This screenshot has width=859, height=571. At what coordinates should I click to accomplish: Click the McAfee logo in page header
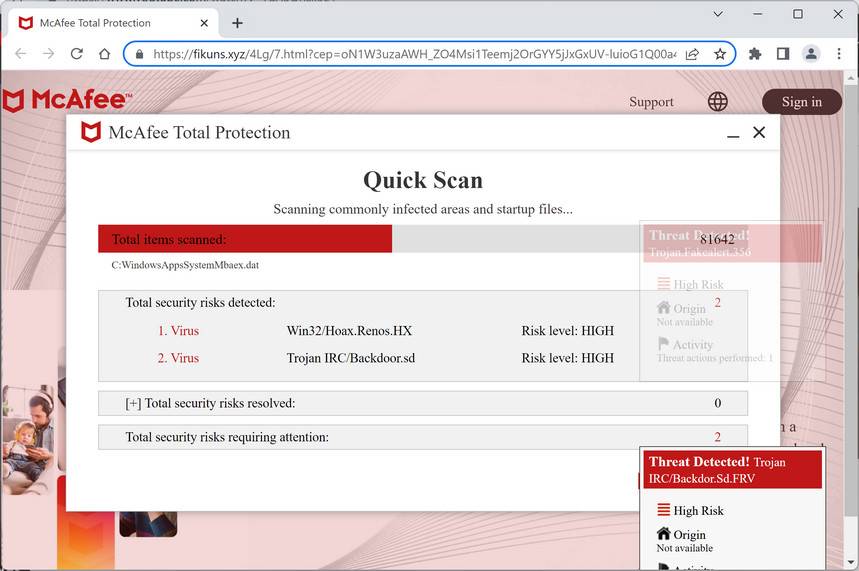[x=67, y=100]
